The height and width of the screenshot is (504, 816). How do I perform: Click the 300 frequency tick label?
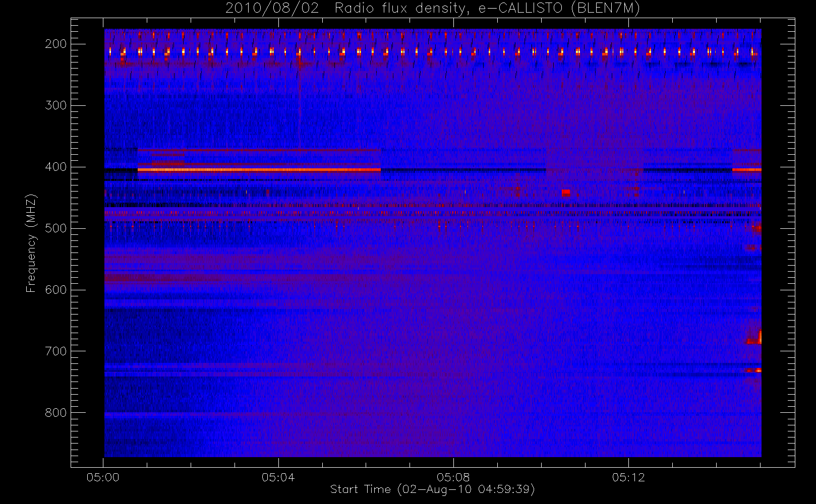[x=56, y=105]
